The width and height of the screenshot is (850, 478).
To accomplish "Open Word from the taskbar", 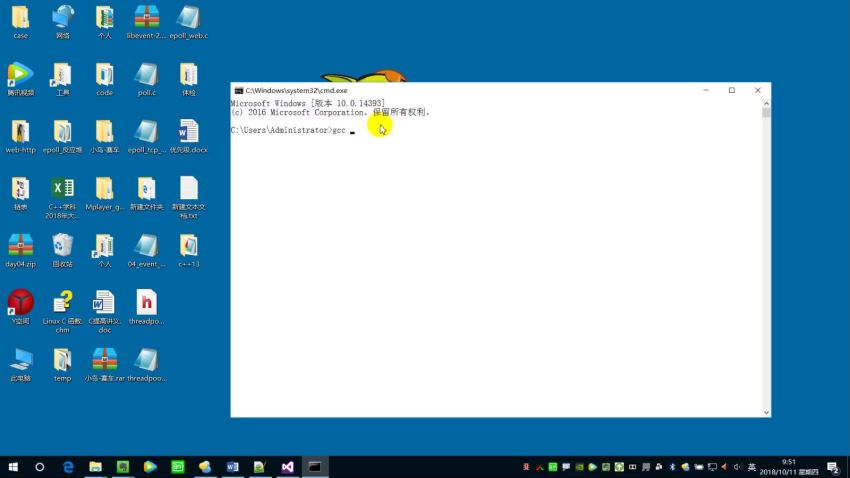I will pyautogui.click(x=233, y=467).
